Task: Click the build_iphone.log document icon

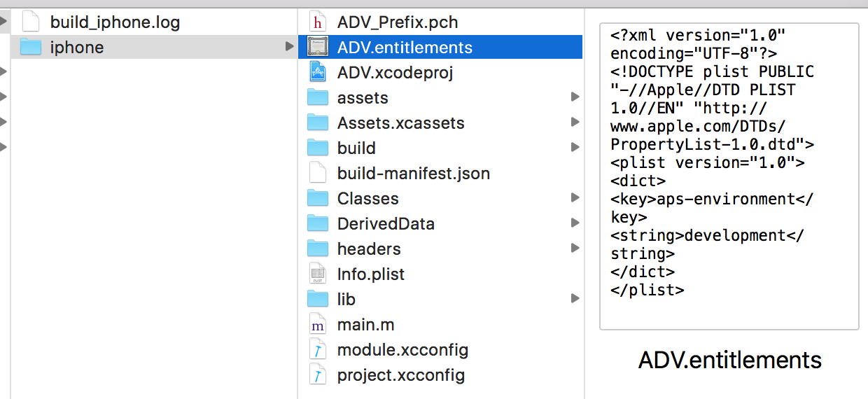Action: (31, 22)
